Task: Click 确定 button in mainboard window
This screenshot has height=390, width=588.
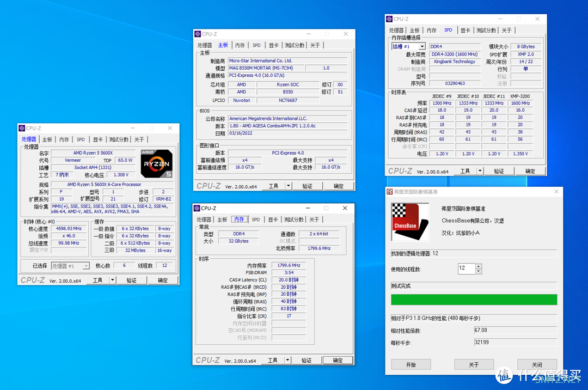Action: tap(339, 186)
